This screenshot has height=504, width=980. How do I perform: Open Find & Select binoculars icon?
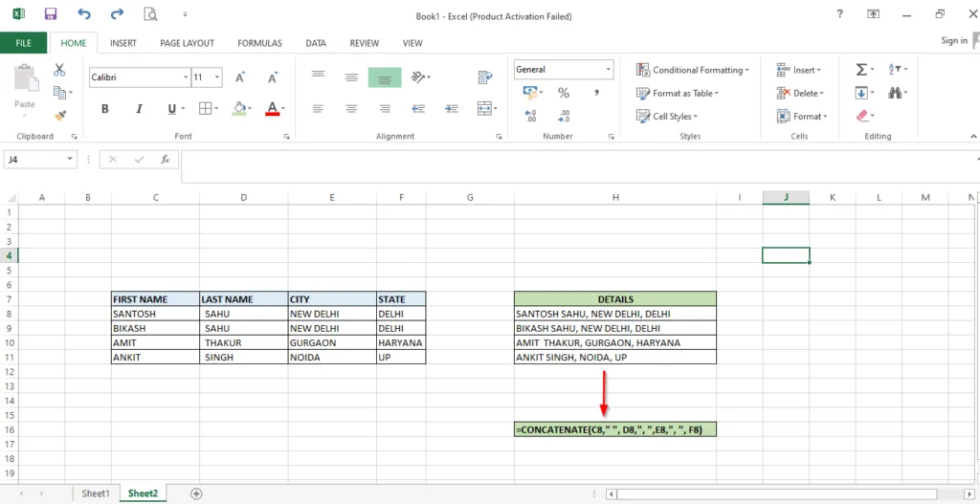coord(895,93)
